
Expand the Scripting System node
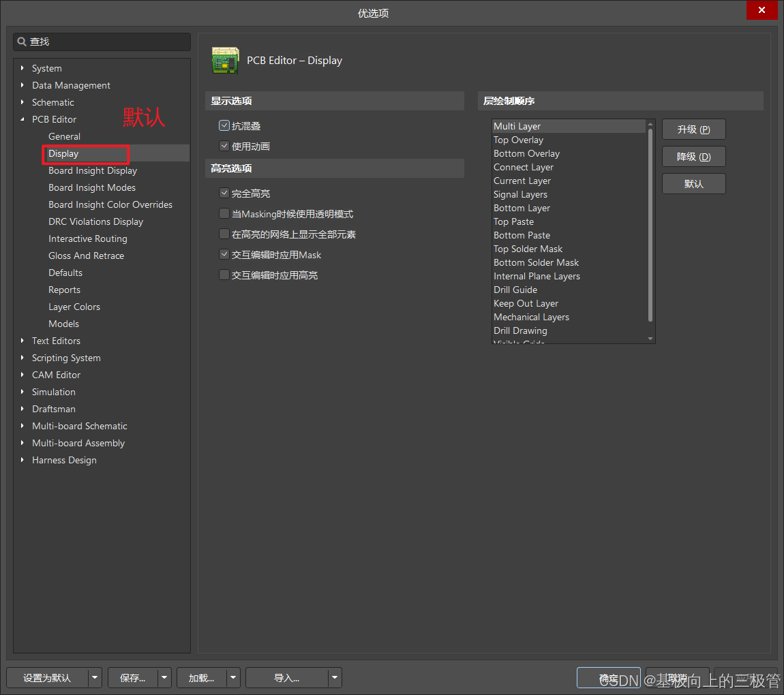coord(22,358)
